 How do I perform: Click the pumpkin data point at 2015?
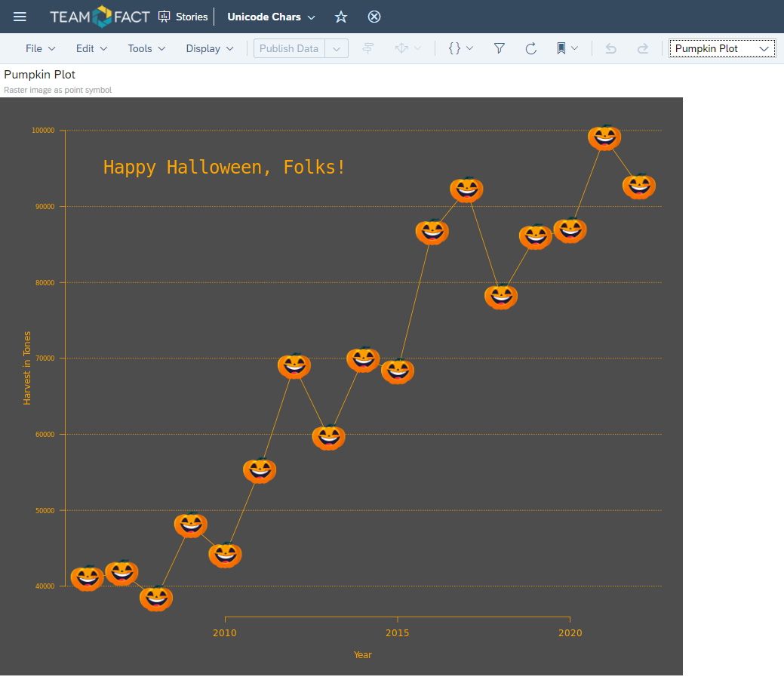click(398, 371)
